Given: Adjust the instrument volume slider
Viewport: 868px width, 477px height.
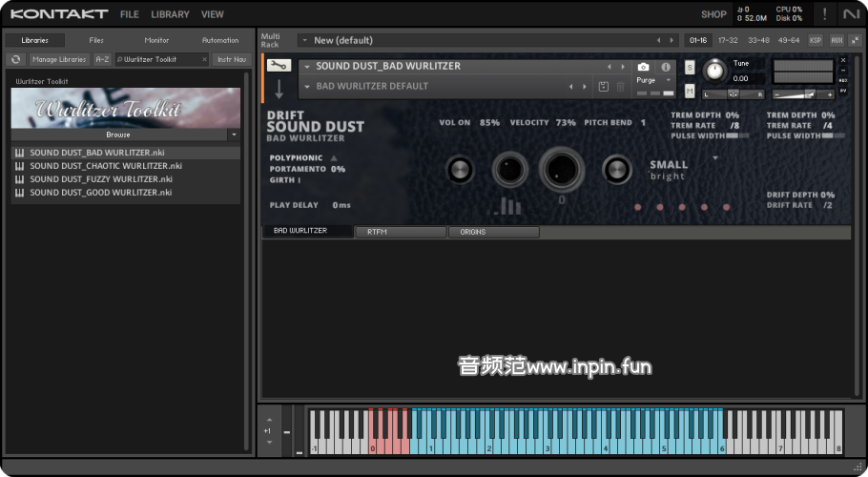Looking at the screenshot, I should (x=810, y=93).
